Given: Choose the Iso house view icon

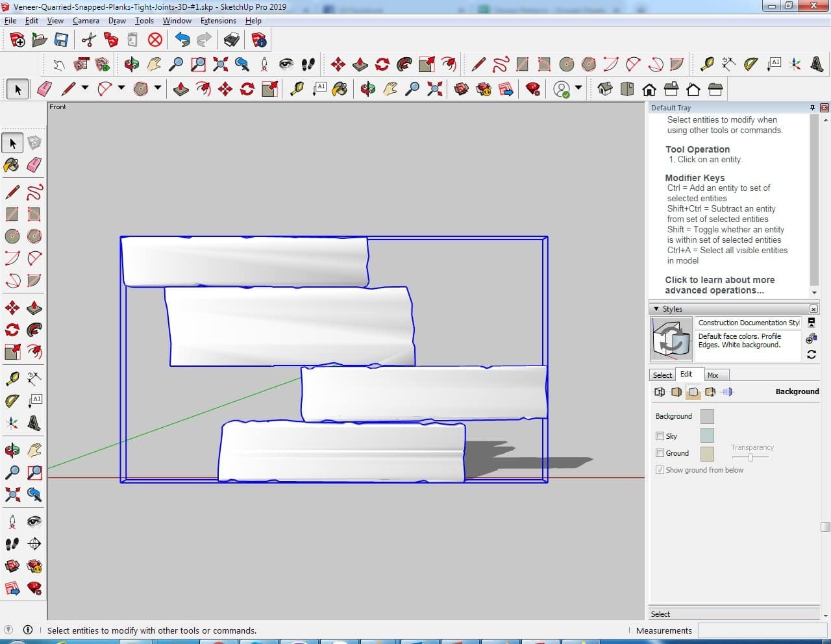Looking at the screenshot, I should (604, 89).
